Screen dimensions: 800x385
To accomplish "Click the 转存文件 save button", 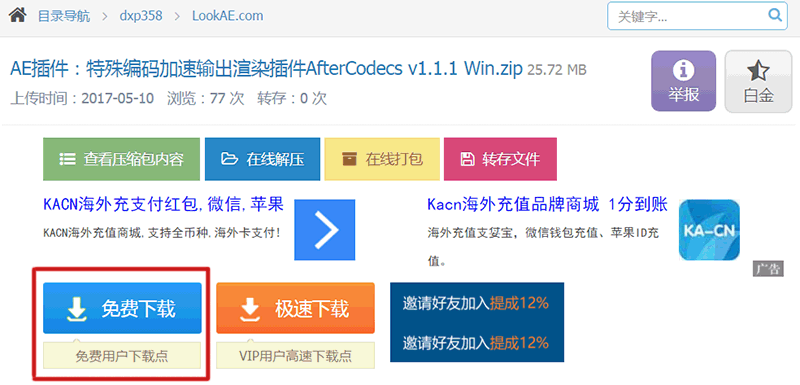I will tap(500, 159).
